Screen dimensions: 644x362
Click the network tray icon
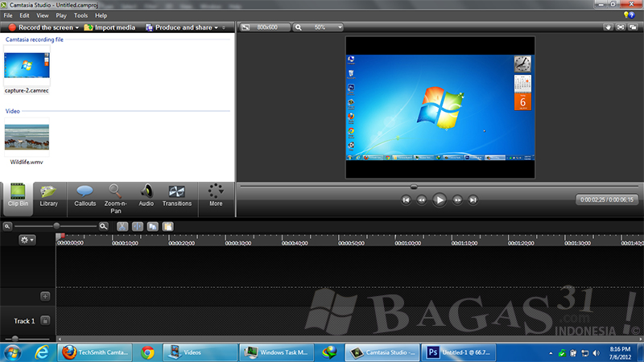pyautogui.click(x=585, y=353)
